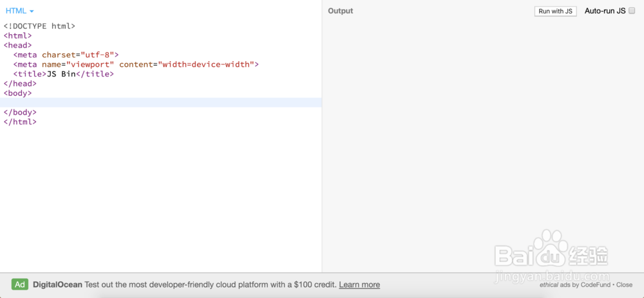Click the green Ad badge
644x298 pixels.
(20, 284)
